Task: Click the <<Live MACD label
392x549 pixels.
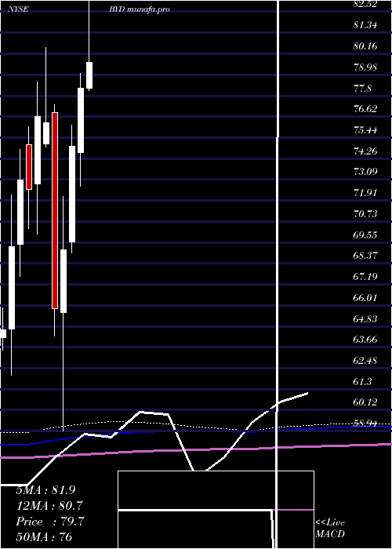Action: click(x=330, y=529)
